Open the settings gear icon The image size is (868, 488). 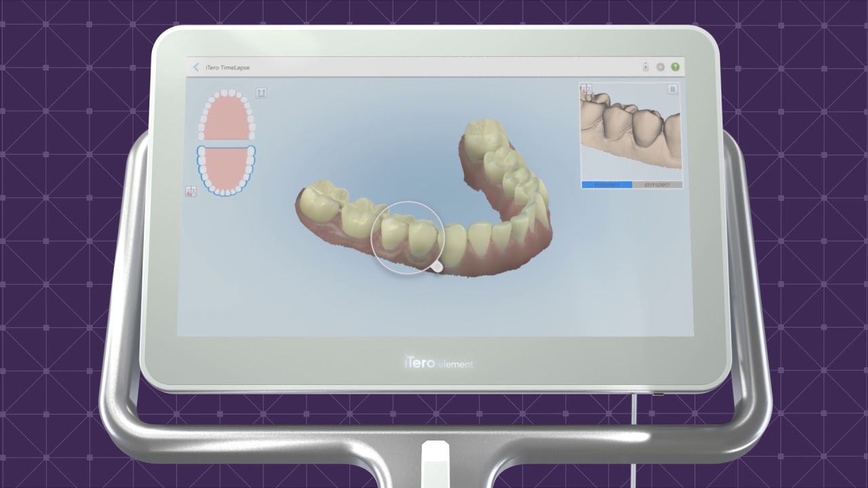pos(660,67)
